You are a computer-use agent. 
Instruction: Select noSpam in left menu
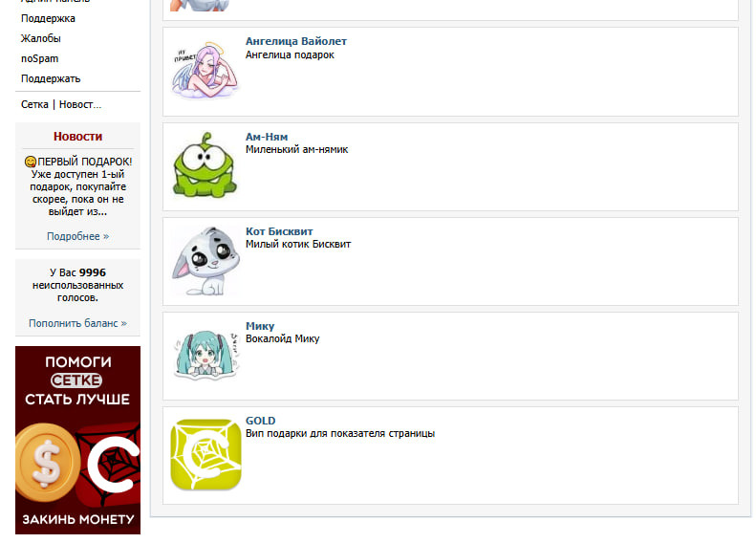point(39,59)
